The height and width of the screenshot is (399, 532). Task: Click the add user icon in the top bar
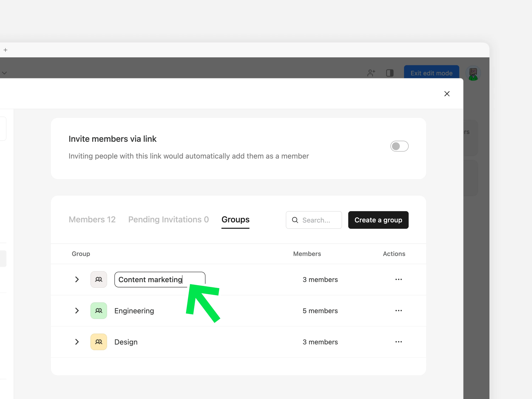click(371, 73)
